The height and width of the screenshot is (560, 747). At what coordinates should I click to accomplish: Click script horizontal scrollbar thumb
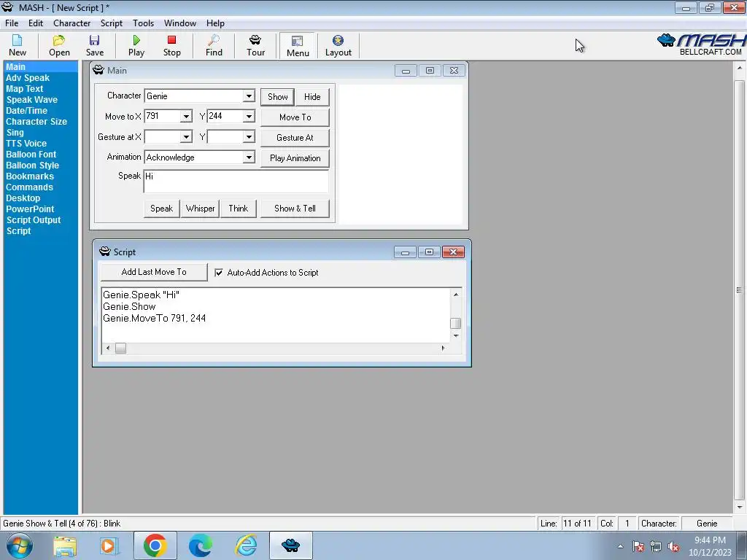pos(120,348)
